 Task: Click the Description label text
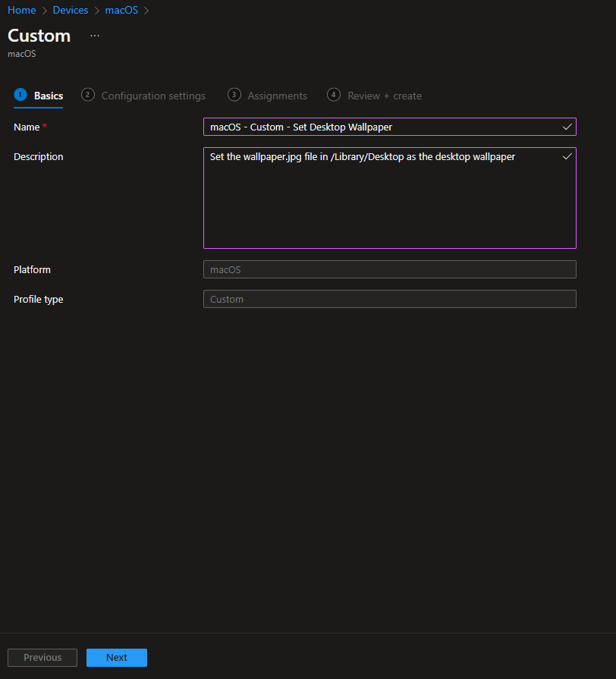[x=39, y=157]
